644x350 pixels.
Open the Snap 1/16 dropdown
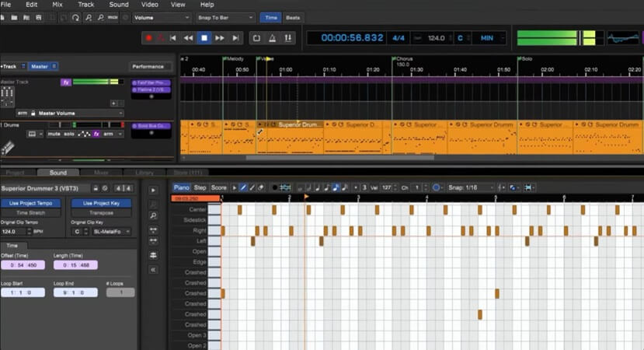coord(471,187)
